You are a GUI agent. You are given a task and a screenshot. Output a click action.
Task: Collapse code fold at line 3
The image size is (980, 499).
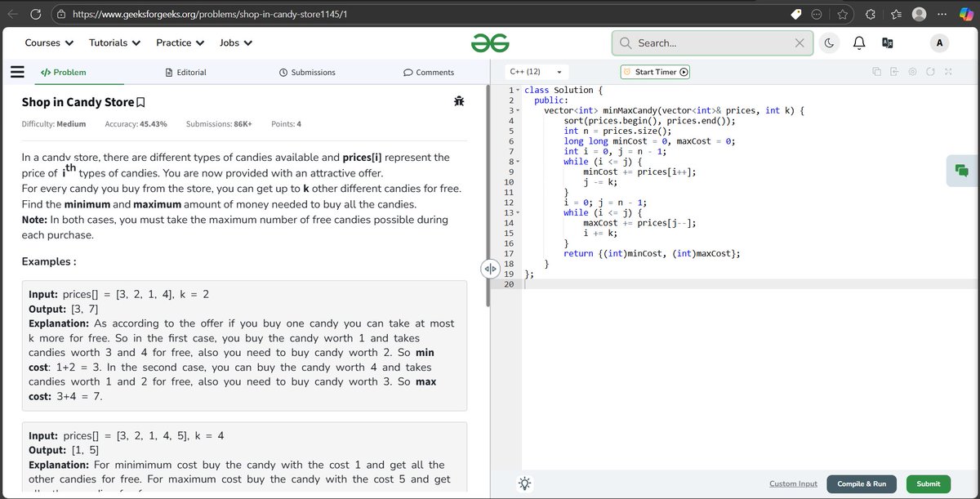point(517,111)
